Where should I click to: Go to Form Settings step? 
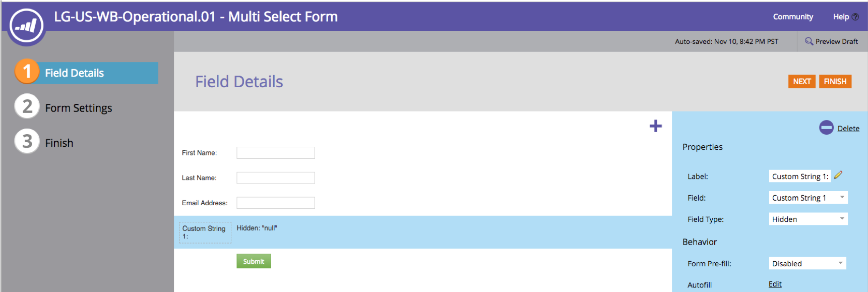tap(79, 108)
